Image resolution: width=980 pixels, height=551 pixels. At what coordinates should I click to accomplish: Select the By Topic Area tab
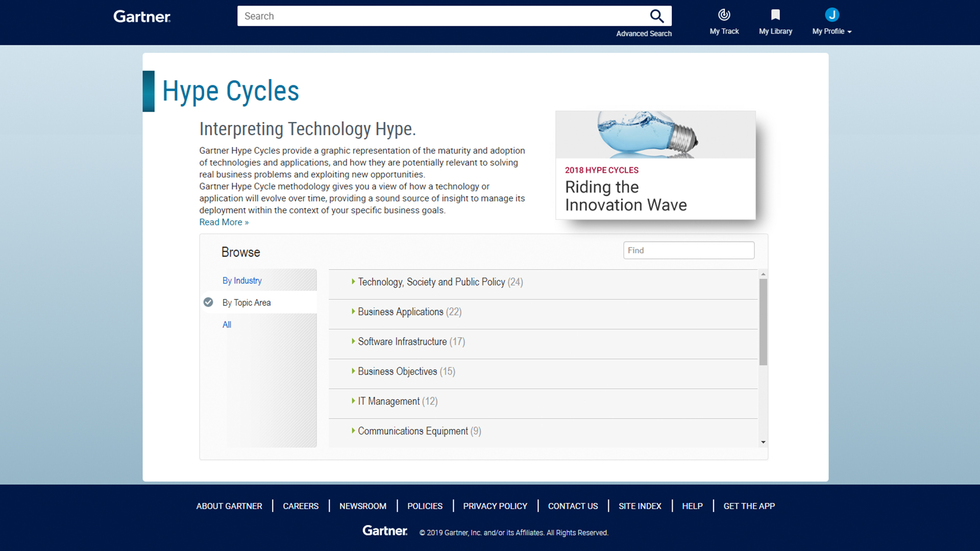click(x=247, y=303)
